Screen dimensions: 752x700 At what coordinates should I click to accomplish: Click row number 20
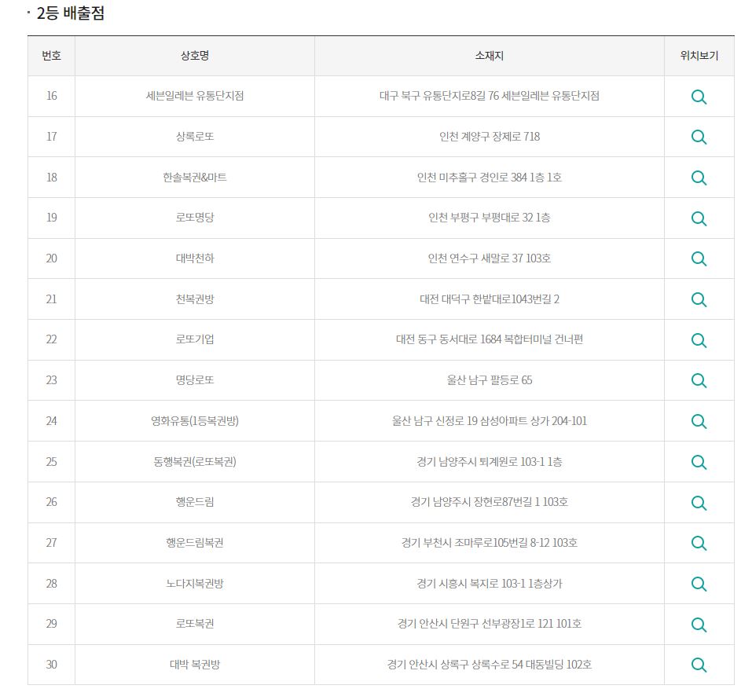[51, 258]
